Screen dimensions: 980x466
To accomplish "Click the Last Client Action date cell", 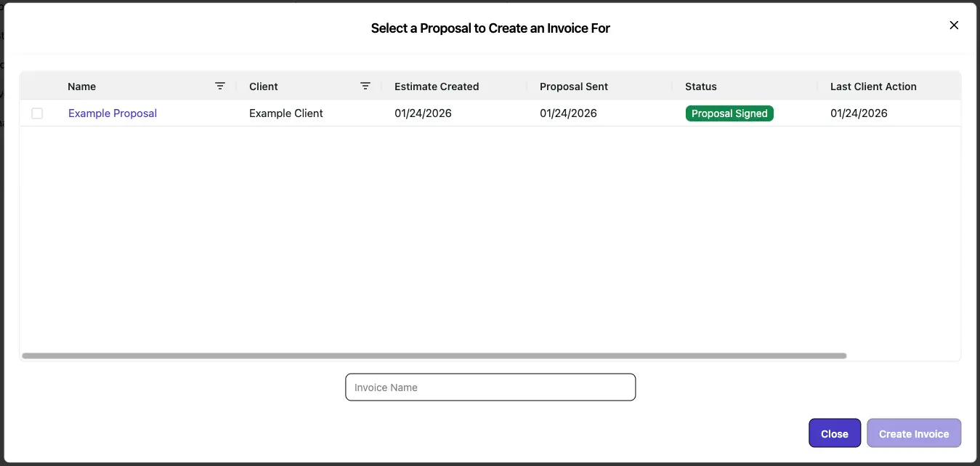I will (859, 113).
